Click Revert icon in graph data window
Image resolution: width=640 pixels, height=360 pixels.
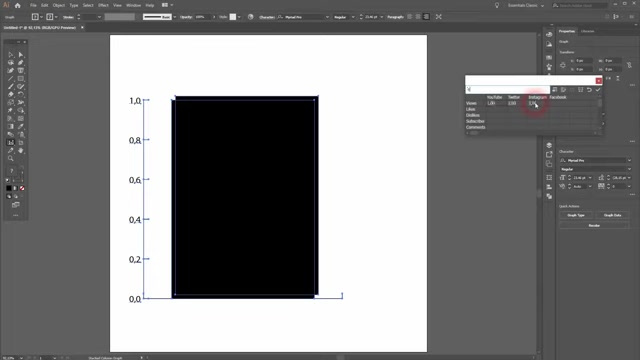coord(589,89)
